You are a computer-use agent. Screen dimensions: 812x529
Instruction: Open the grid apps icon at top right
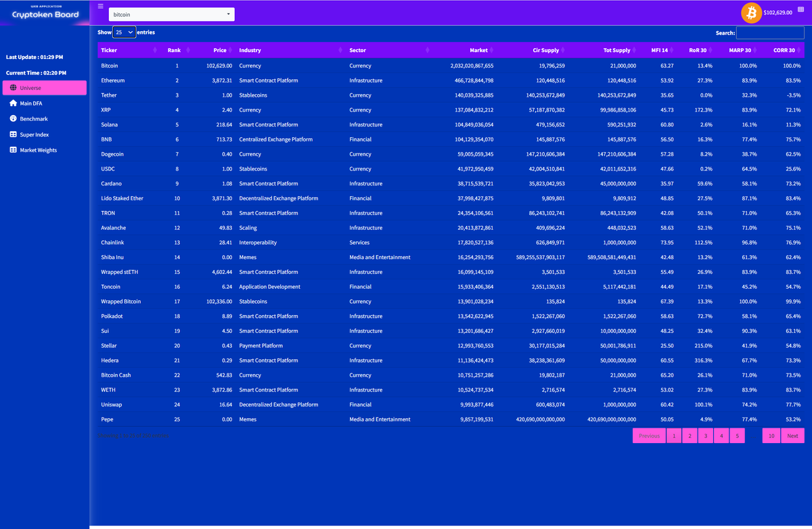(x=801, y=9)
